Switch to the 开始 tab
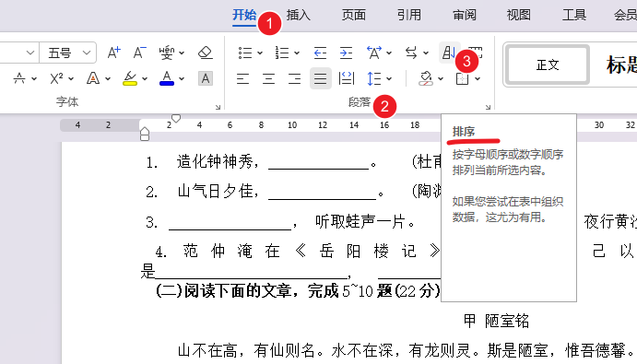The image size is (637, 364). coord(244,15)
